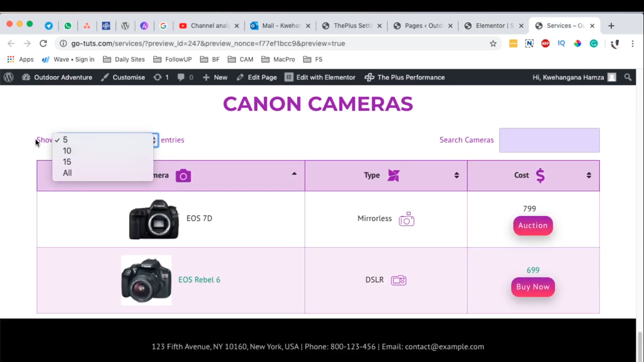Click Edit with Elementor
The width and height of the screenshot is (644, 362).
[x=320, y=77]
